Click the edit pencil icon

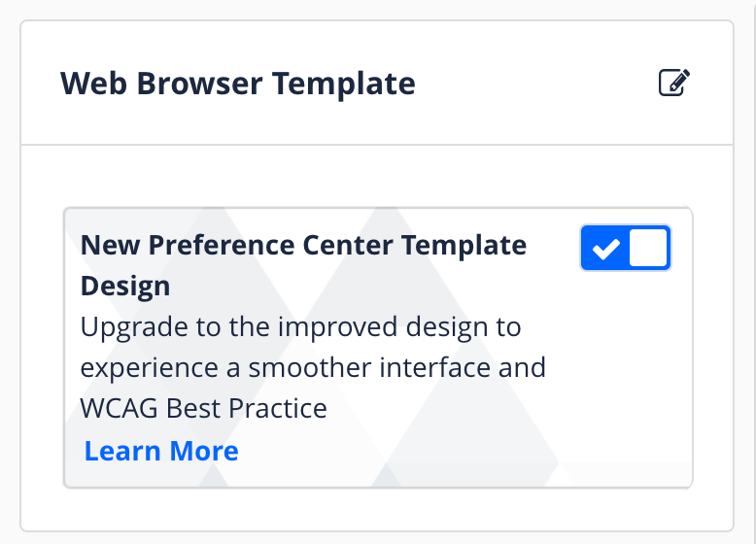click(x=673, y=83)
